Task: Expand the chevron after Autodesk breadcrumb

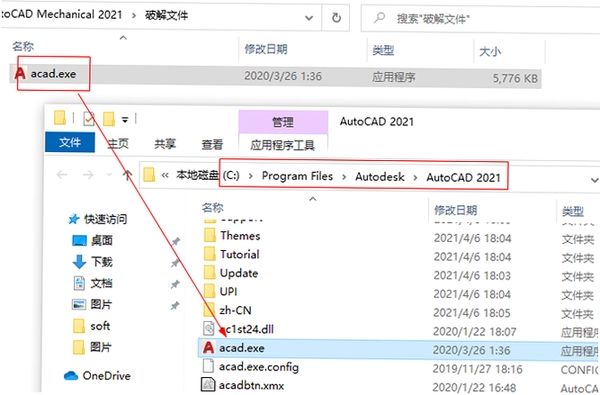Action: 415,178
